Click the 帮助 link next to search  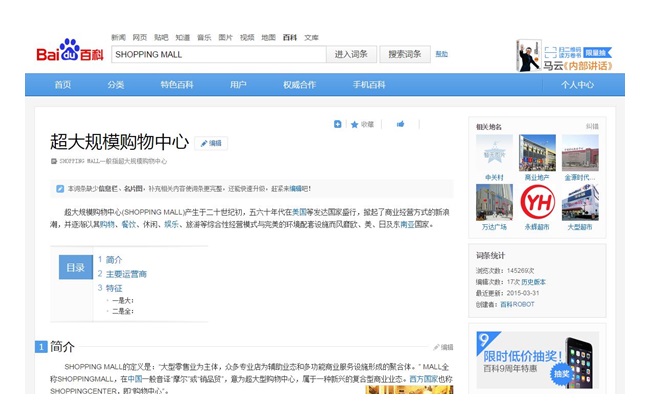click(441, 54)
